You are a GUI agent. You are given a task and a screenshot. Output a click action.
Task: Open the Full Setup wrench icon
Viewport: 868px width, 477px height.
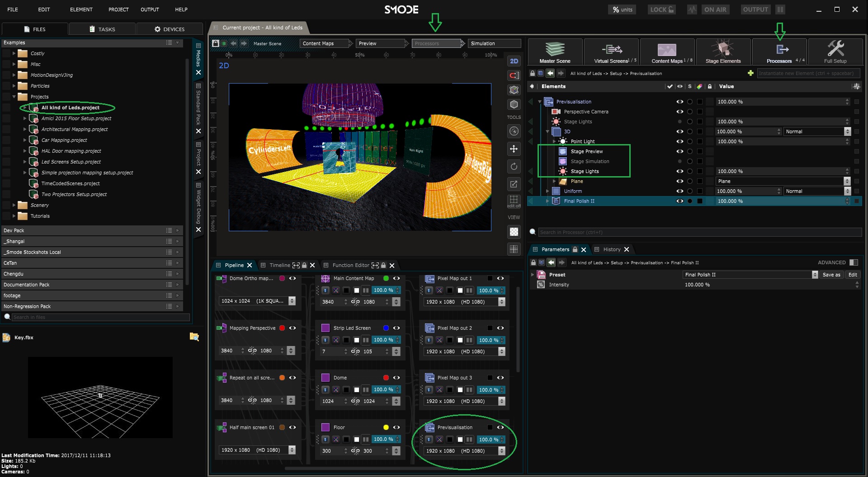[835, 48]
